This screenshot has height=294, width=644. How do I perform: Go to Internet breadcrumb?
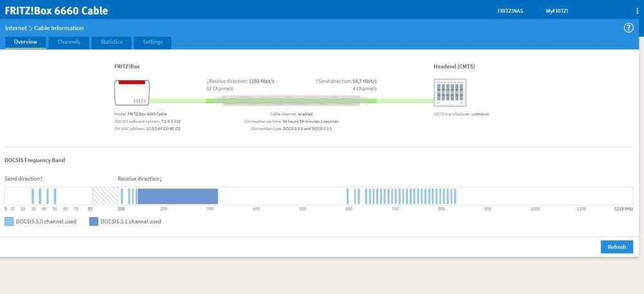click(16, 28)
